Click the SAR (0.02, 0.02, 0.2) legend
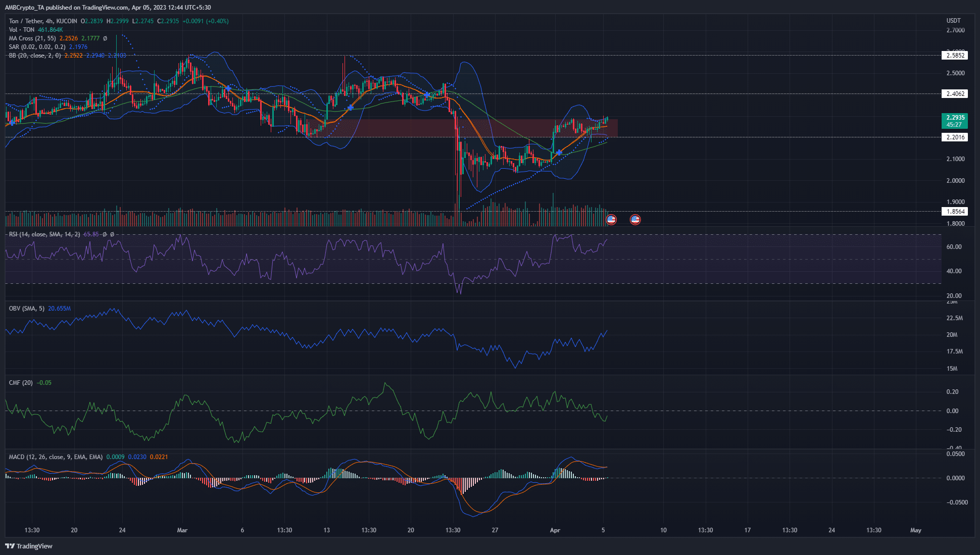This screenshot has height=555, width=980. tap(37, 47)
